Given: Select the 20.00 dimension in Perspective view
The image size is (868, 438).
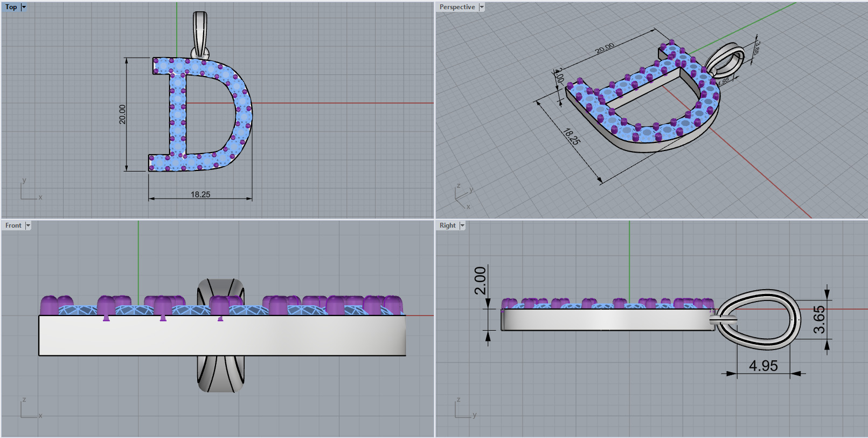Looking at the screenshot, I should coord(605,49).
